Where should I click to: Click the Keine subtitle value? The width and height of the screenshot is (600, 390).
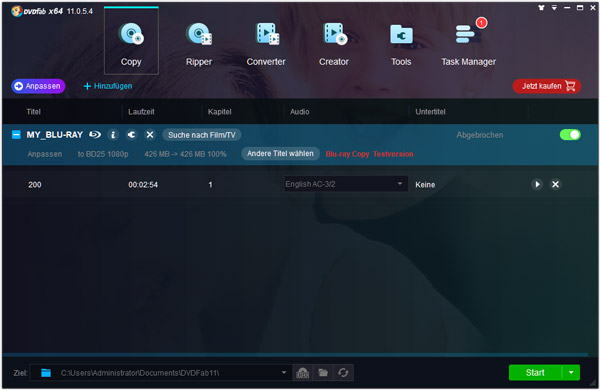[425, 185]
